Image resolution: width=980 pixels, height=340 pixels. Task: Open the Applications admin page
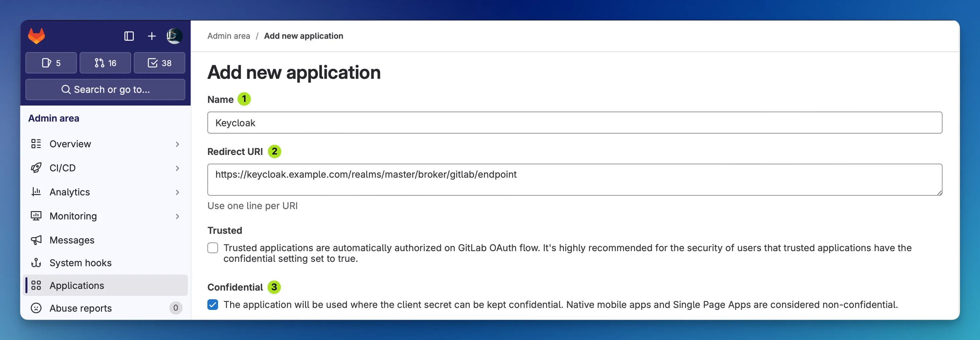click(x=105, y=285)
